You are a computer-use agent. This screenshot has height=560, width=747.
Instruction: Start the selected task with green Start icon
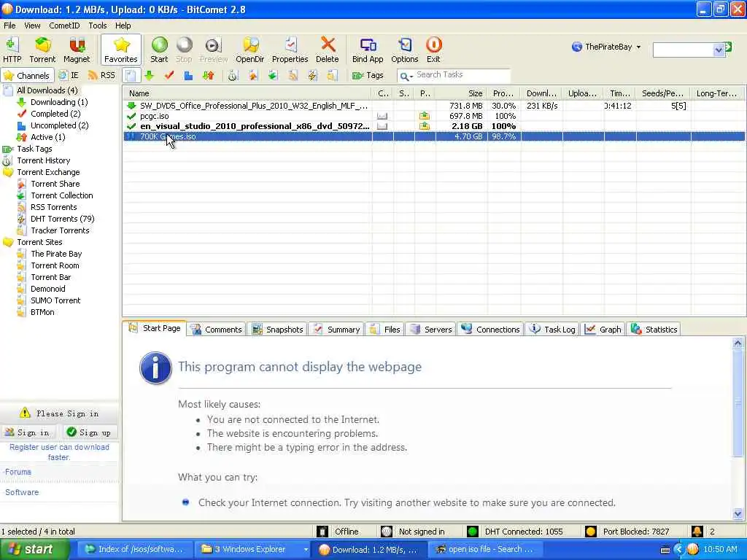(x=159, y=50)
